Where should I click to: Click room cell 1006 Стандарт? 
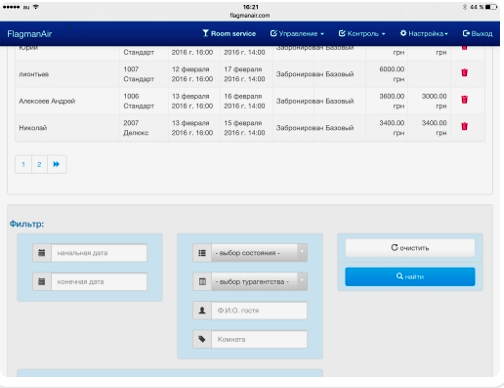click(x=139, y=101)
